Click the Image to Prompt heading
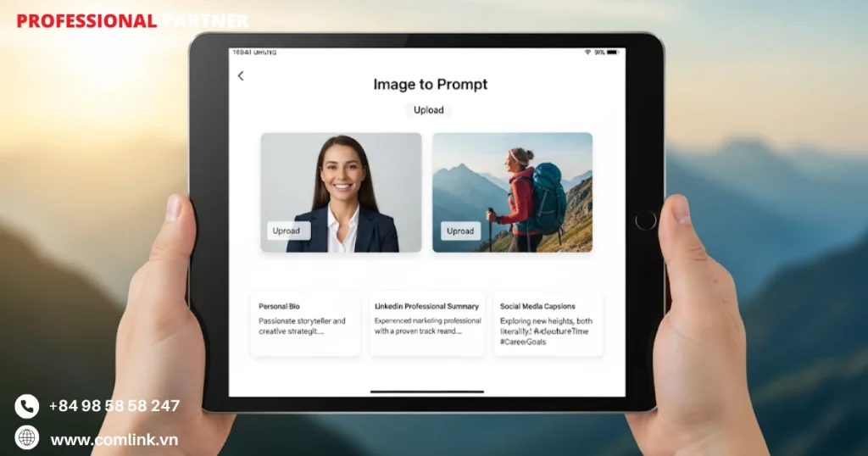The image size is (868, 456). tap(430, 84)
